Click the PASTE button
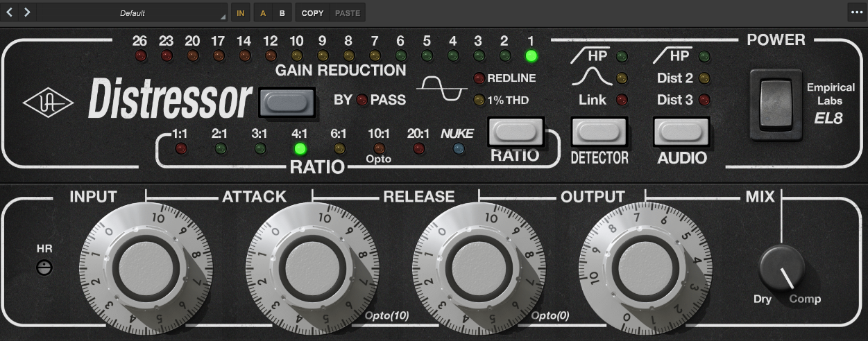The width and height of the screenshot is (868, 341). (x=348, y=13)
